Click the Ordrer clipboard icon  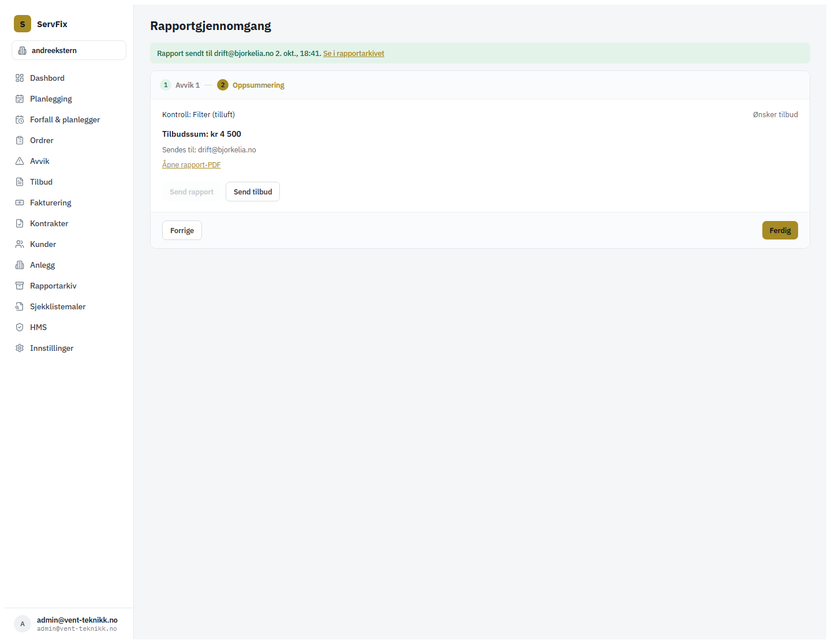click(20, 140)
